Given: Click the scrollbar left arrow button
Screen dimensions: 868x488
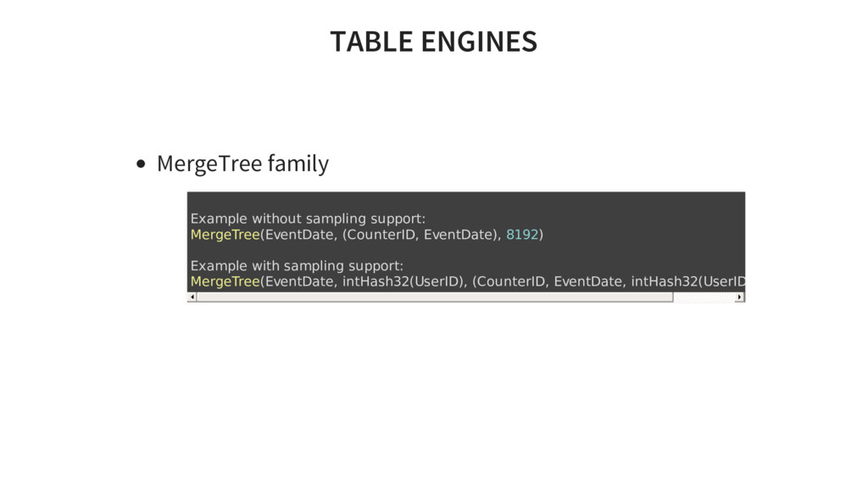Looking at the screenshot, I should (x=192, y=297).
